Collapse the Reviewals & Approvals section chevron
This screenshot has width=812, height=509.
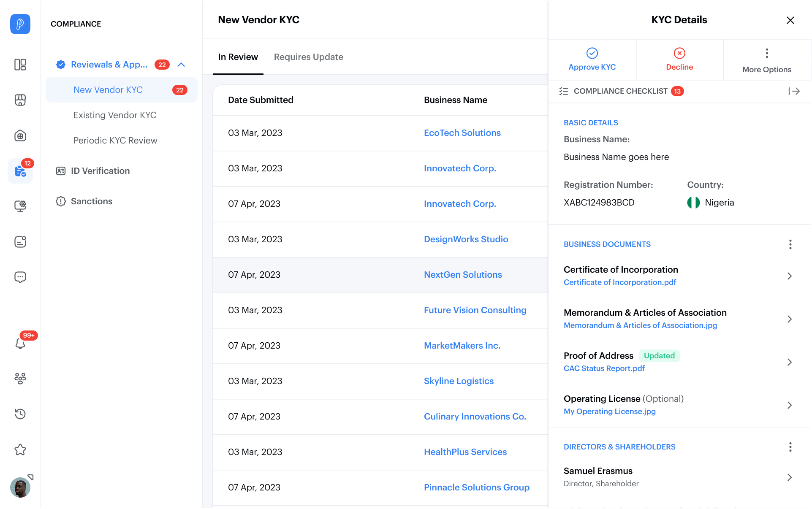(x=181, y=65)
